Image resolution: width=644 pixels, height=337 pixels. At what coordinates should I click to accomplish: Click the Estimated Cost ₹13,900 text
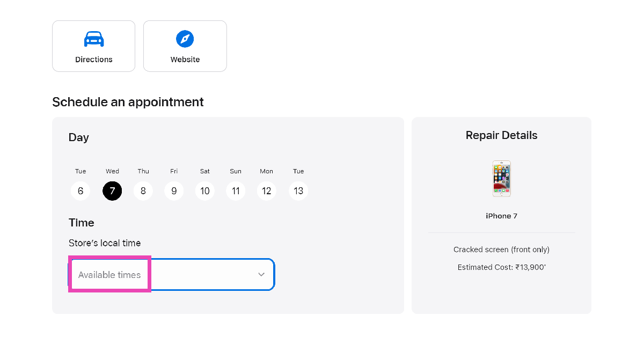point(501,267)
